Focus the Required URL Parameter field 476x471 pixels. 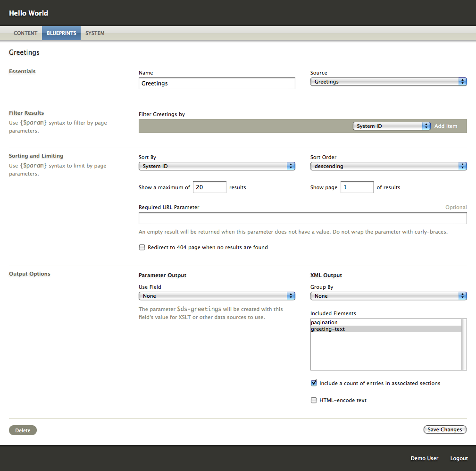tap(302, 219)
